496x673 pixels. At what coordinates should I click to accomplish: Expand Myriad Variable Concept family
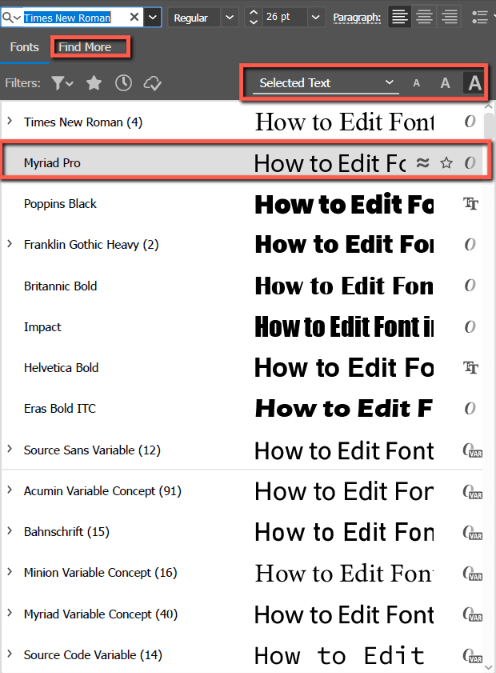9,613
